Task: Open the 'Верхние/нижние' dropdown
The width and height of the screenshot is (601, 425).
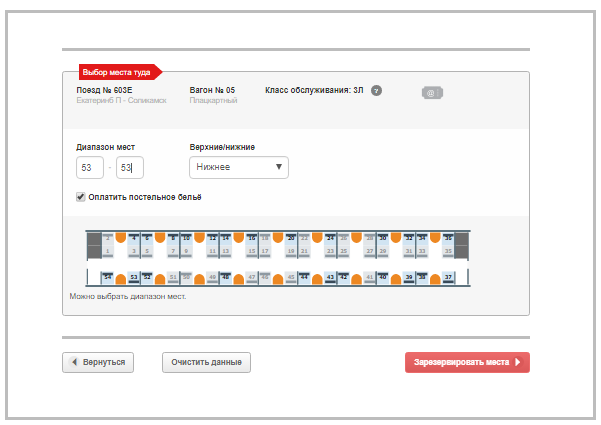Action: [238, 167]
